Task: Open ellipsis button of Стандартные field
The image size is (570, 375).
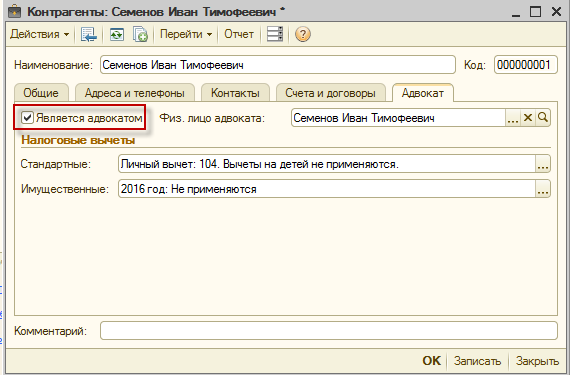Action: pos(543,164)
